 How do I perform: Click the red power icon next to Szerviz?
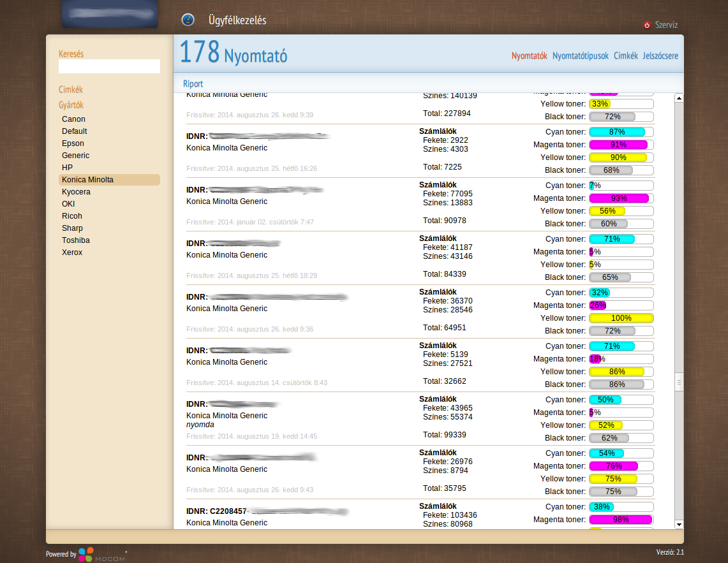[647, 25]
